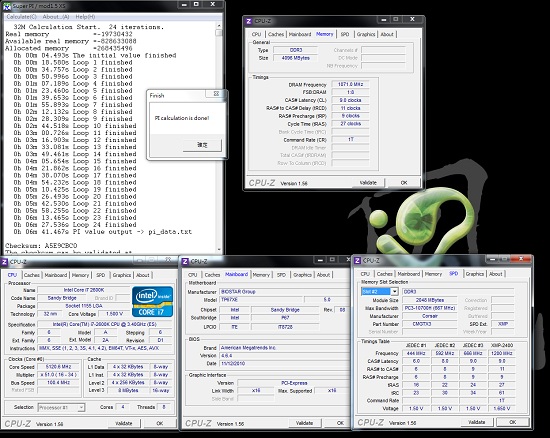The width and height of the screenshot is (550, 438).
Task: Close the CPU-Z SPD window
Action: tap(521, 259)
